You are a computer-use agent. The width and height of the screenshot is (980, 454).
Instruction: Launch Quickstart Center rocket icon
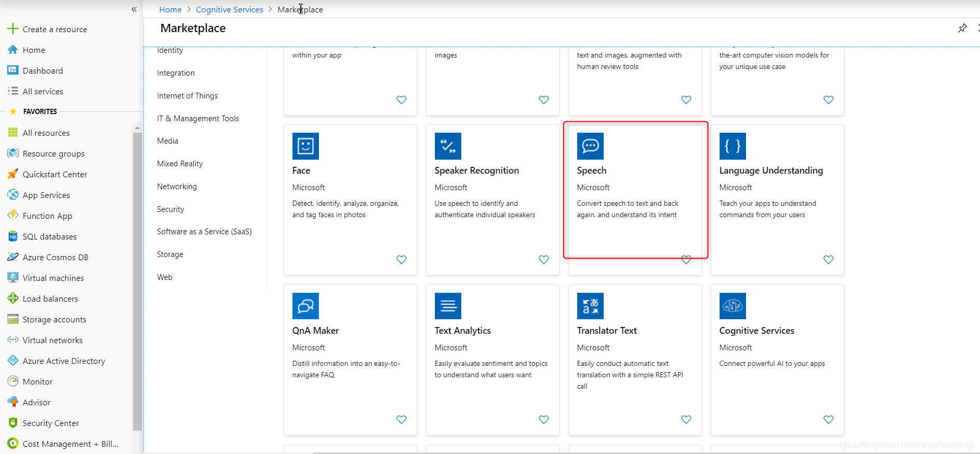coord(13,174)
